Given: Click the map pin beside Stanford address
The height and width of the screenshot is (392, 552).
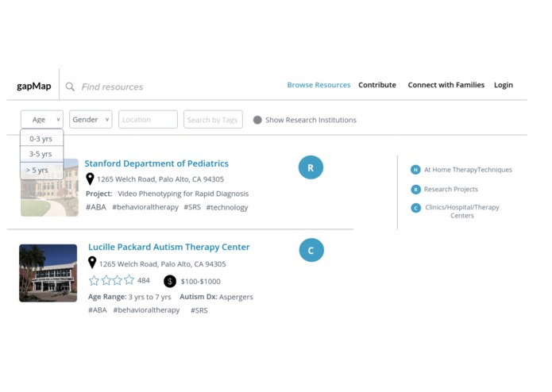Looking at the screenshot, I should coord(90,179).
